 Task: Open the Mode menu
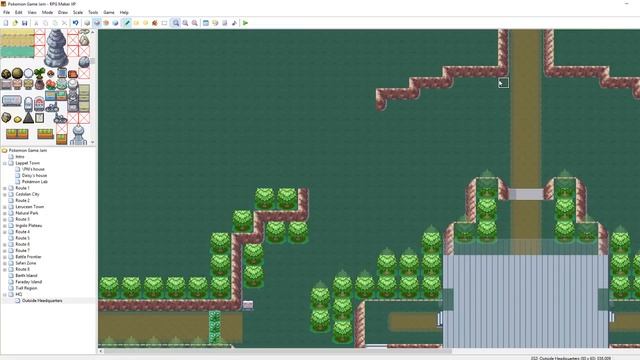tap(47, 13)
